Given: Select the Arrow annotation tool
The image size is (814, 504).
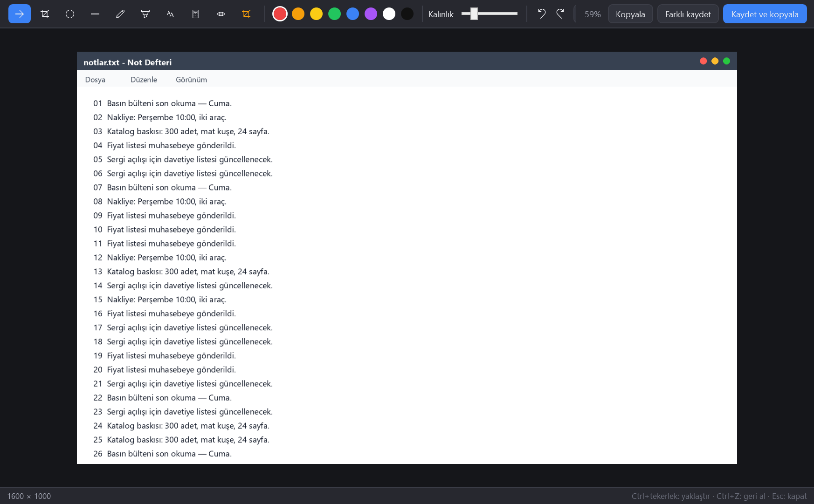Looking at the screenshot, I should pyautogui.click(x=20, y=14).
